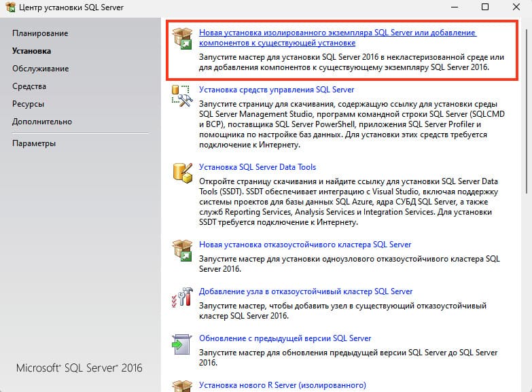This screenshot has width=532, height=392.
Task: Open link 'Установка SQL Server Data Tools'
Action: click(x=258, y=167)
